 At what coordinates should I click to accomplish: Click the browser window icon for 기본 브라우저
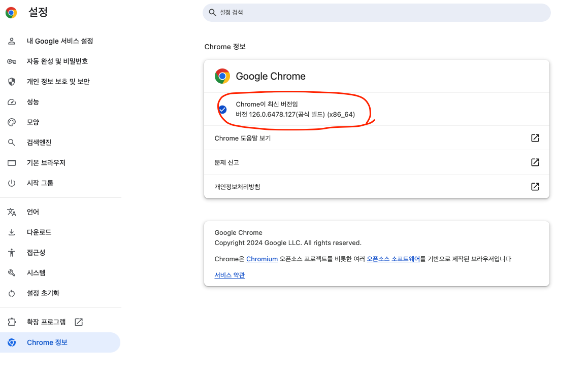[x=12, y=162]
